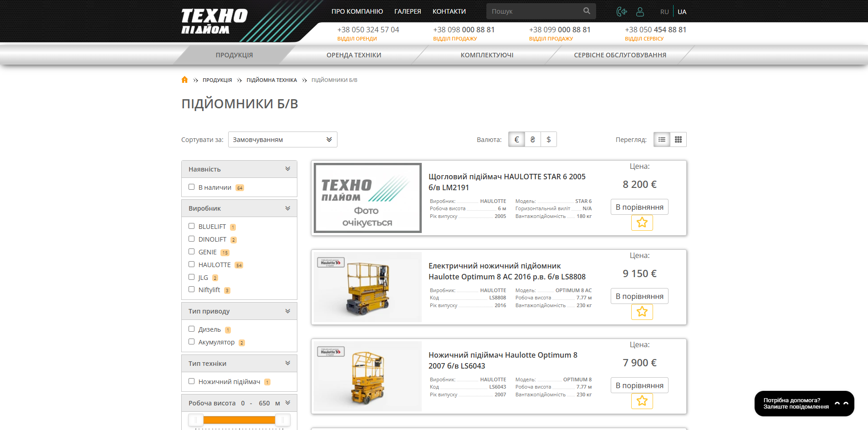Image resolution: width=868 pixels, height=430 pixels.
Task: Open the user account icon
Action: click(x=640, y=11)
